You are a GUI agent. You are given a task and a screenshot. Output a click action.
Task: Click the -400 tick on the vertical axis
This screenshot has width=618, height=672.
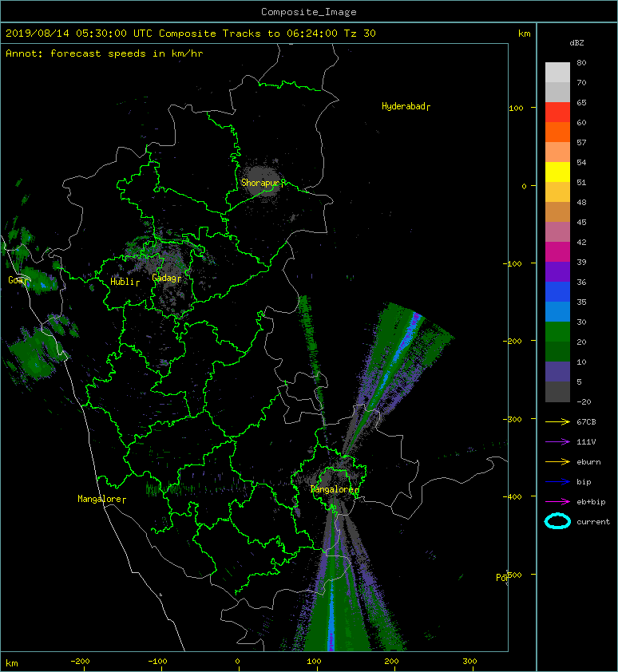click(x=512, y=496)
